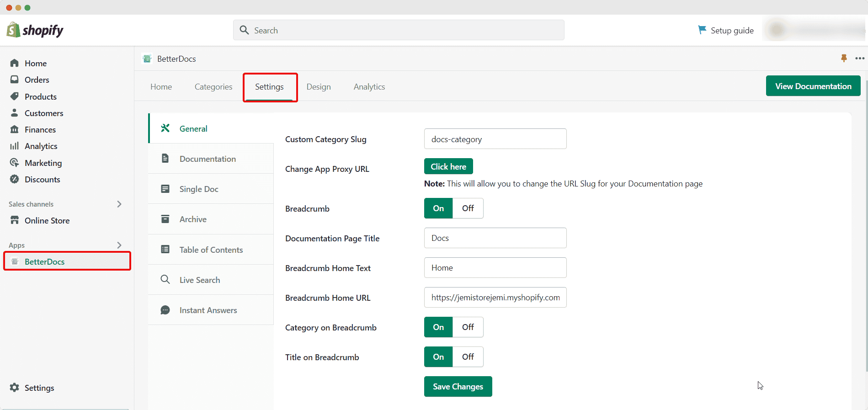Click the Customers person icon
The height and width of the screenshot is (410, 868).
pyautogui.click(x=15, y=113)
